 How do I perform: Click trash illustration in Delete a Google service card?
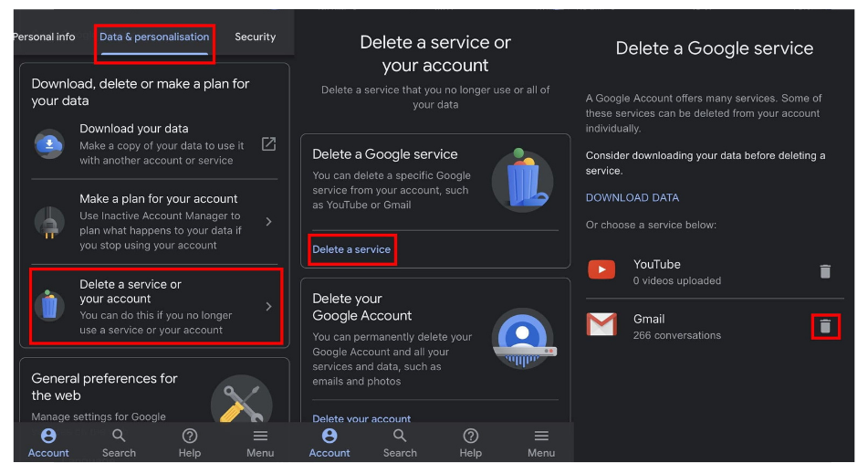pos(522,181)
